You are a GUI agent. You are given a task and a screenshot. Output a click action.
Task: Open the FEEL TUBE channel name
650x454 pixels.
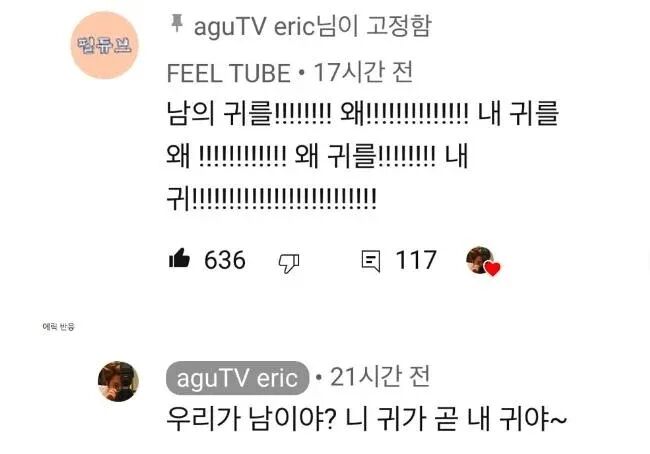pos(228,73)
